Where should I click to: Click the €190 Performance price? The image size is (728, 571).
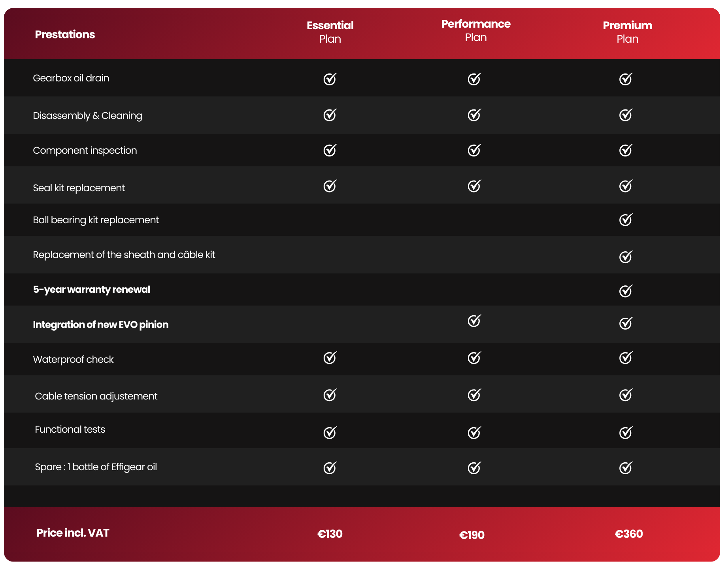(x=472, y=535)
